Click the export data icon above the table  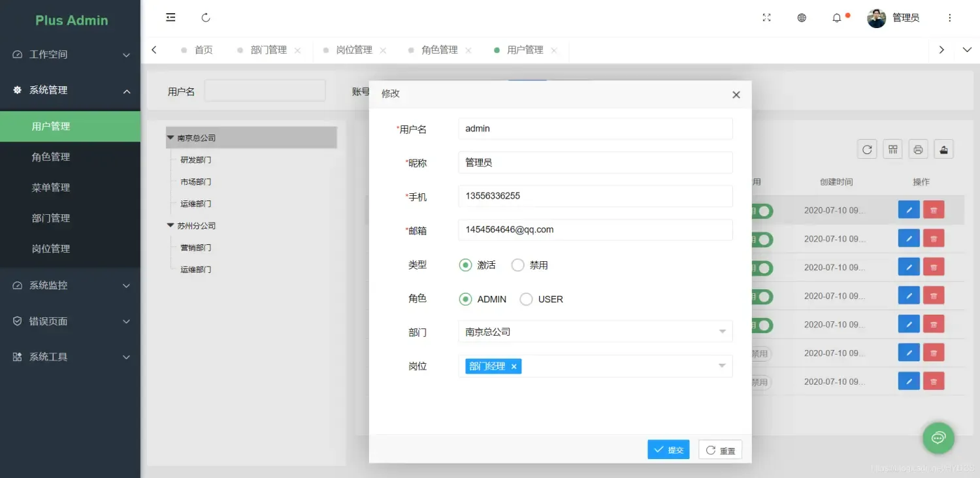943,149
